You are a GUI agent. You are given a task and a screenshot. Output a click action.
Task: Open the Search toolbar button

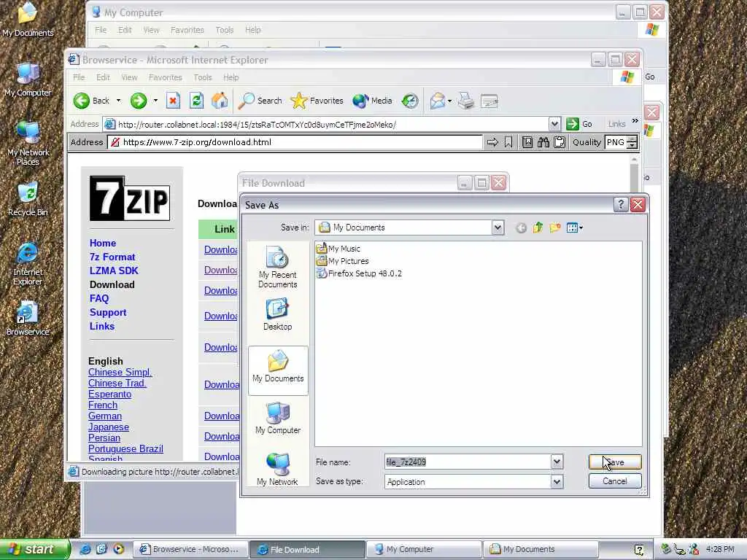pyautogui.click(x=260, y=101)
